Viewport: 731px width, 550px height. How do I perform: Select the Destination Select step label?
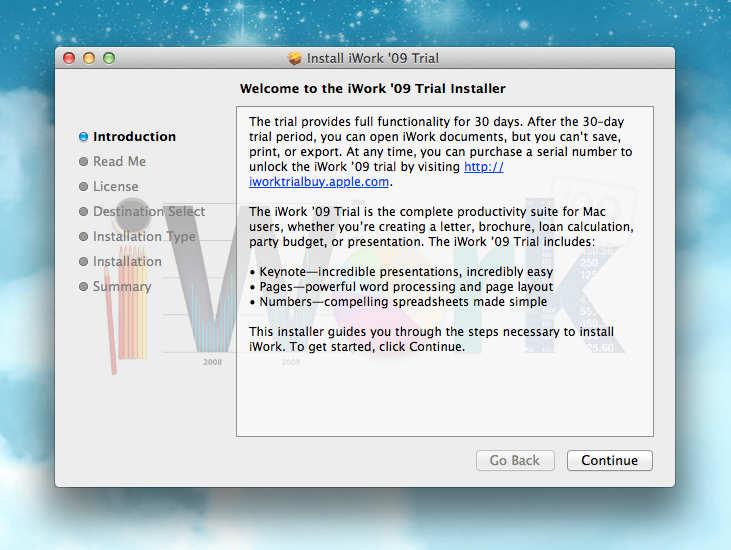[x=149, y=212]
